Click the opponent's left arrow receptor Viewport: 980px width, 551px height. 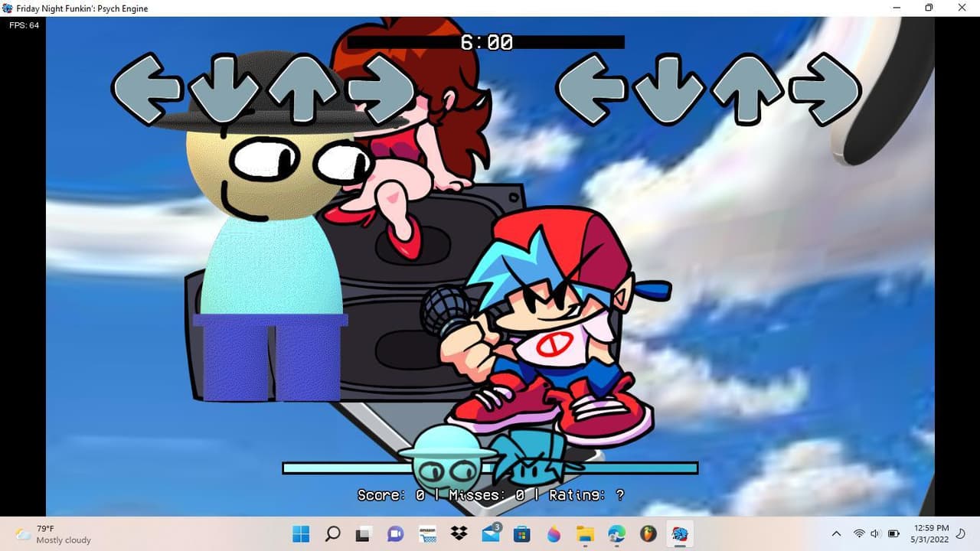pos(147,89)
